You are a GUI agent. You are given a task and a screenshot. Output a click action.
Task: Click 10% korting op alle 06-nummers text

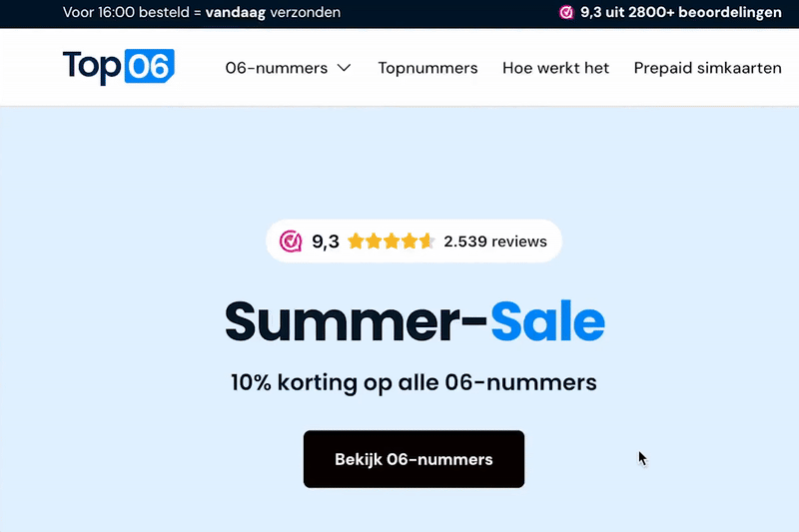click(x=413, y=382)
